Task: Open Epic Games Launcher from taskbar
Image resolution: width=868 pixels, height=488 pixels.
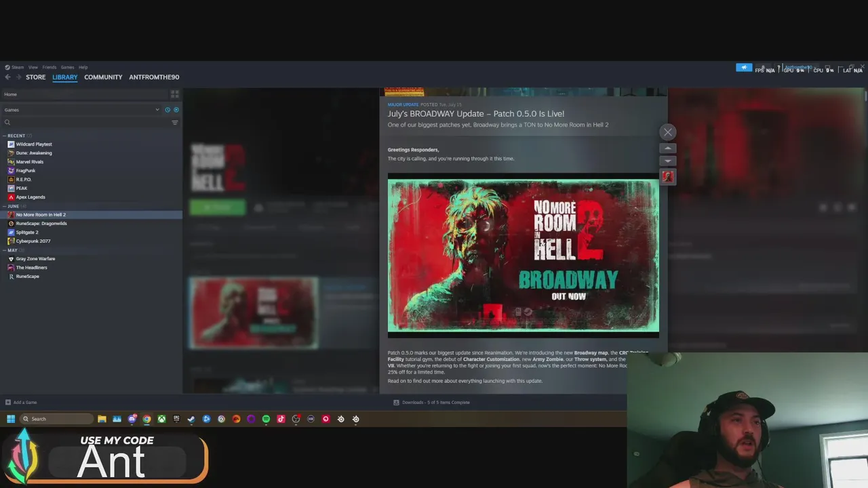Action: coord(176,419)
